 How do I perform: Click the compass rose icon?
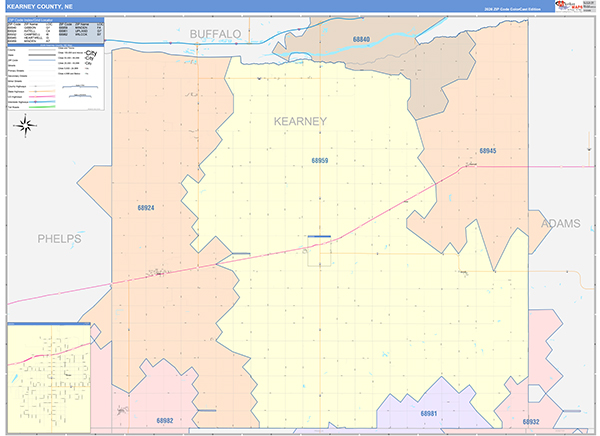[x=25, y=125]
